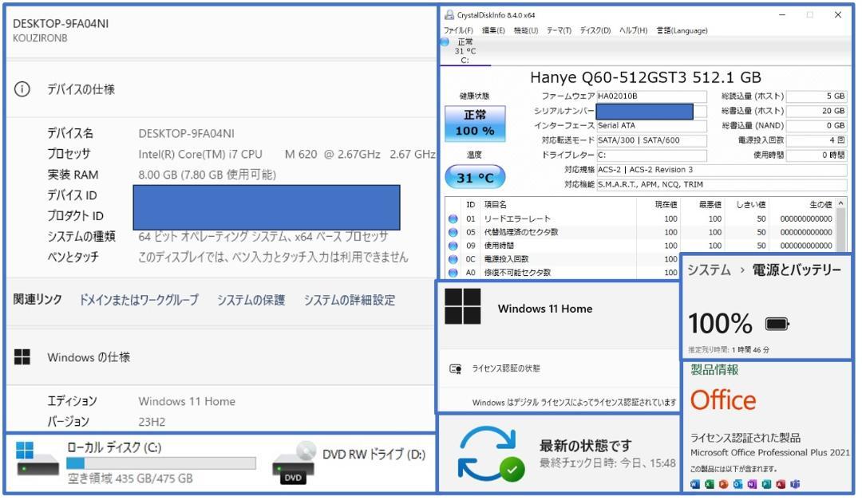Click the 総読込量 (ホスト) value 5 GB
The image size is (862, 504).
(x=817, y=96)
